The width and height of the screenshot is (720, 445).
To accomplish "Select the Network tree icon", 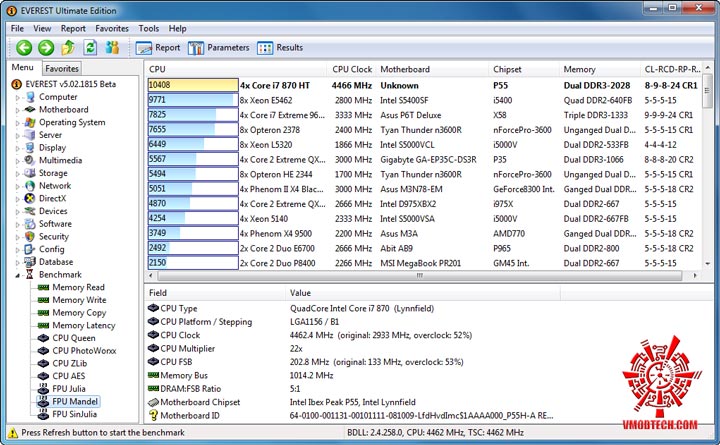I will (x=30, y=186).
